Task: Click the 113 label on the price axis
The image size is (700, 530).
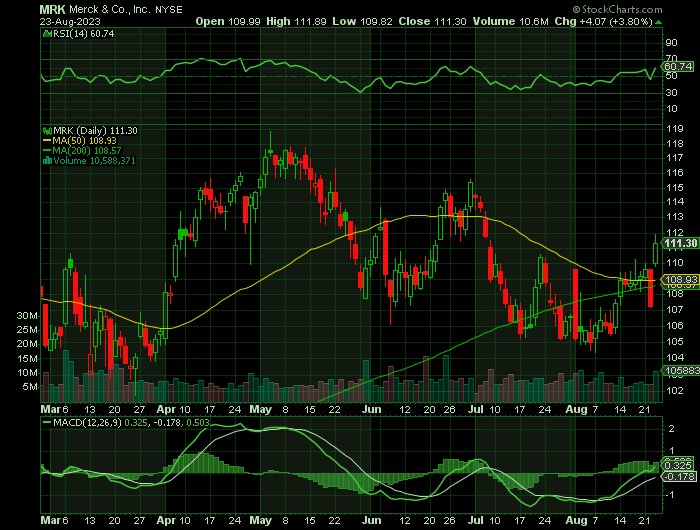Action: click(674, 217)
